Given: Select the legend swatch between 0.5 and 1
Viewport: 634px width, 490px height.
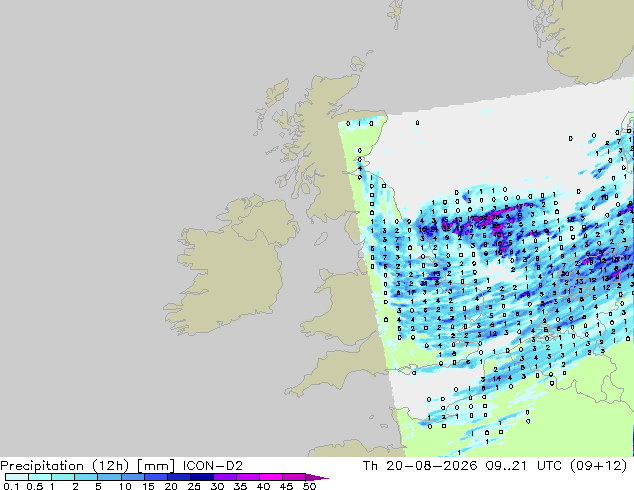Looking at the screenshot, I should (40, 477).
